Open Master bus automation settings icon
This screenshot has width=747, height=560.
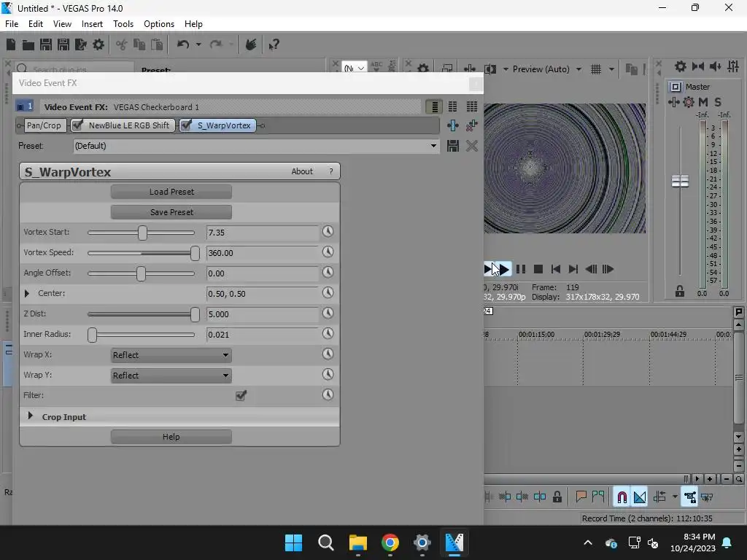pos(689,102)
